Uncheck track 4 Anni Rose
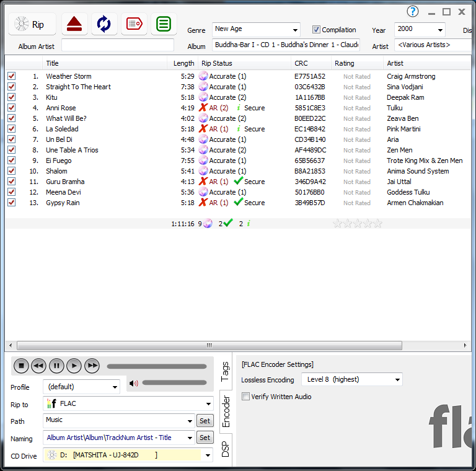 tap(11, 108)
